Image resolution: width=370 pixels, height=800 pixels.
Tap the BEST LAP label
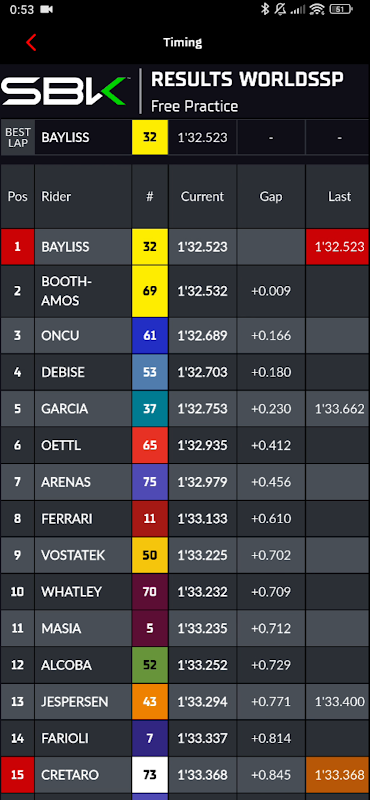18,137
